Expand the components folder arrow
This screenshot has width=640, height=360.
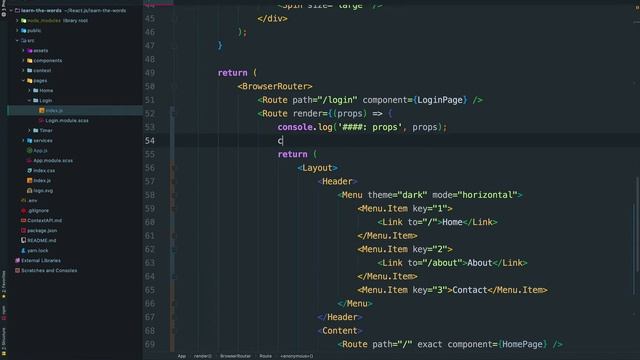(x=23, y=60)
